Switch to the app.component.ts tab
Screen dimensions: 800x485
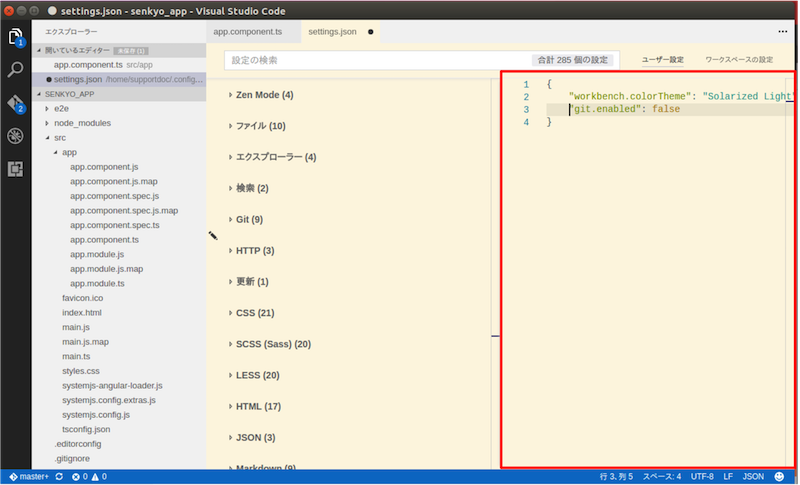254,32
